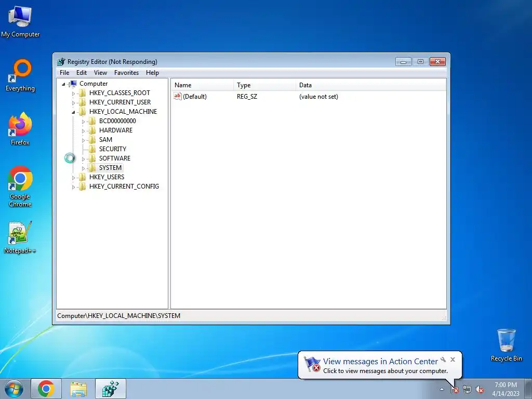The height and width of the screenshot is (399, 532).
Task: Click View messages in Action Center link
Action: 380,362
